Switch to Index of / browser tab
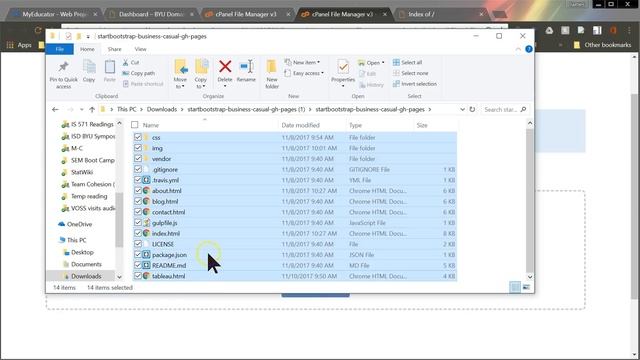The height and width of the screenshot is (360, 640). pos(441,14)
